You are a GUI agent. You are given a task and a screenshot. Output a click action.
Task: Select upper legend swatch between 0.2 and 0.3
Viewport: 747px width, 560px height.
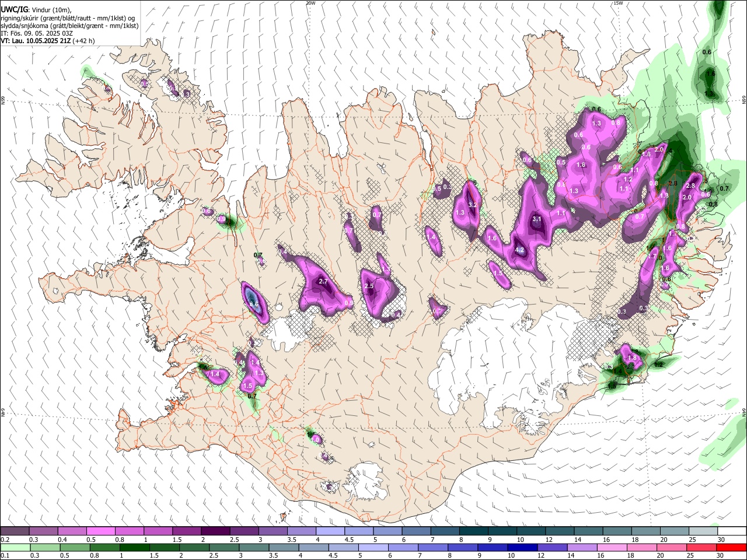15,531
